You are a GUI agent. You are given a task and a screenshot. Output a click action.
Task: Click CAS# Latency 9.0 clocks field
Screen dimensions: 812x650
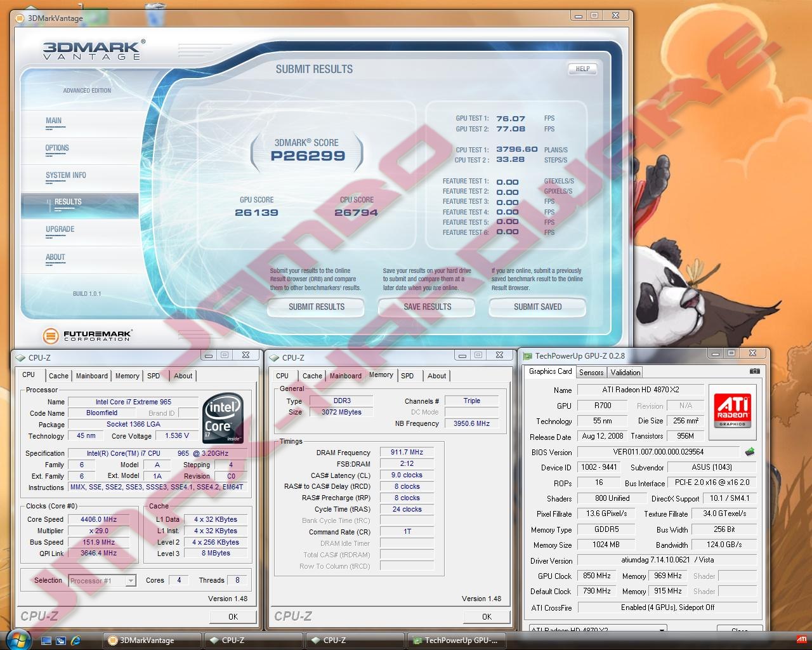pyautogui.click(x=407, y=475)
